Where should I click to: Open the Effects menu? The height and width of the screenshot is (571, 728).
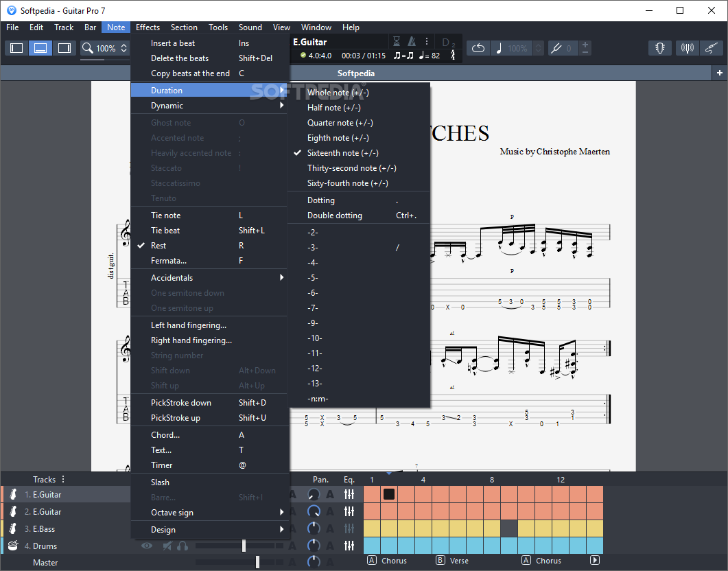point(148,27)
